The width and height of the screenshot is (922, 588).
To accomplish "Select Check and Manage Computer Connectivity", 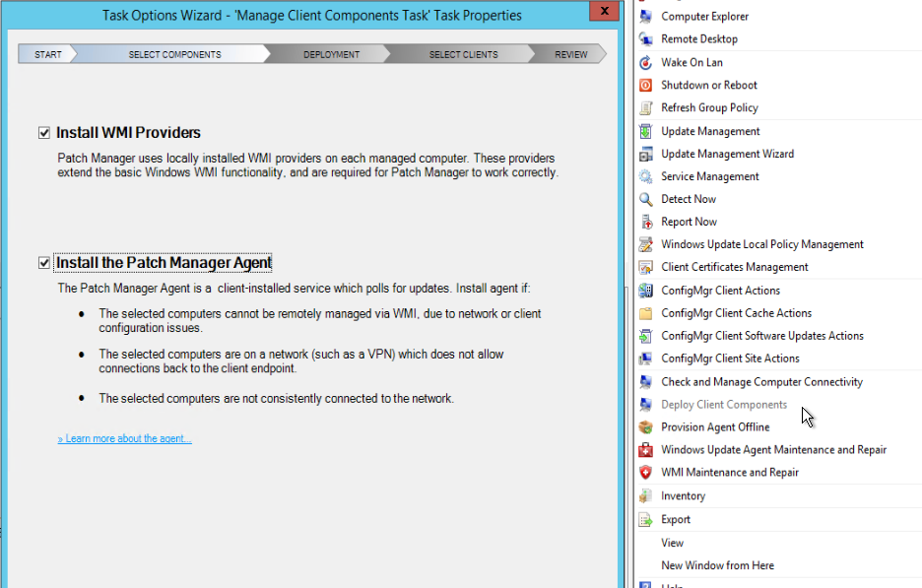I will pos(761,381).
